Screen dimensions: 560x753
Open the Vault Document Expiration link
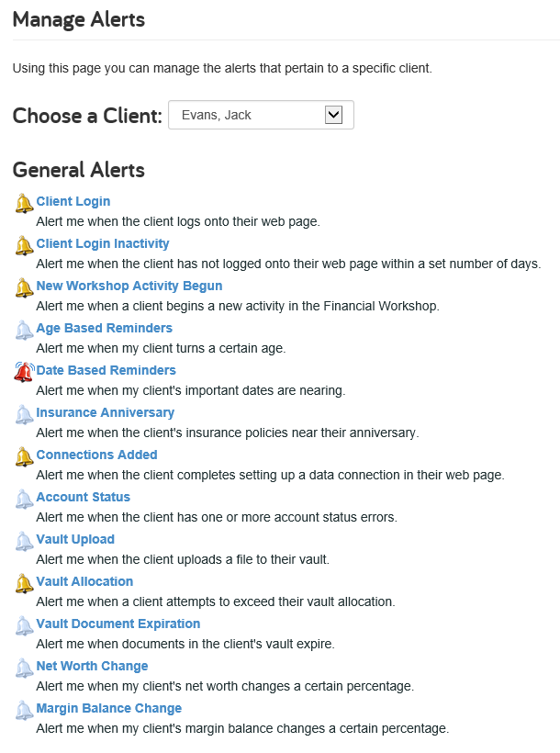[x=118, y=624]
